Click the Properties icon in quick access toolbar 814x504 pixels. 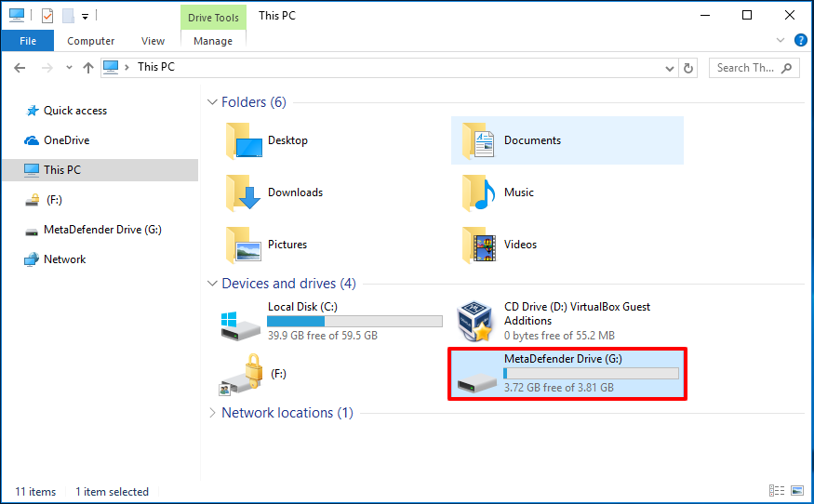point(47,16)
